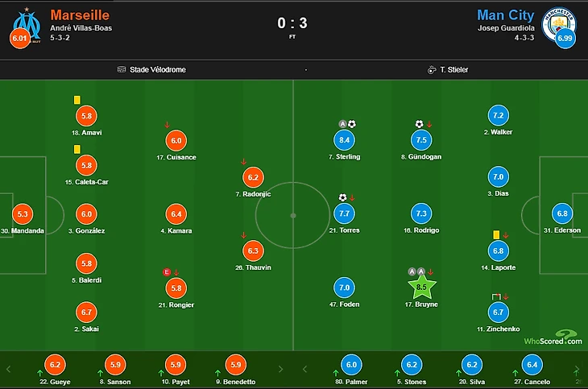Viewport: 588px width, 389px height.
Task: Select substitute Cancelo's 6.4 rating circle
Action: tap(532, 365)
